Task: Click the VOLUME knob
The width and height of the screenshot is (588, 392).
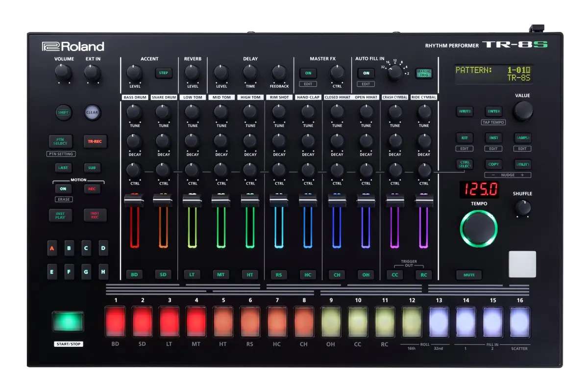Action: 63,73
